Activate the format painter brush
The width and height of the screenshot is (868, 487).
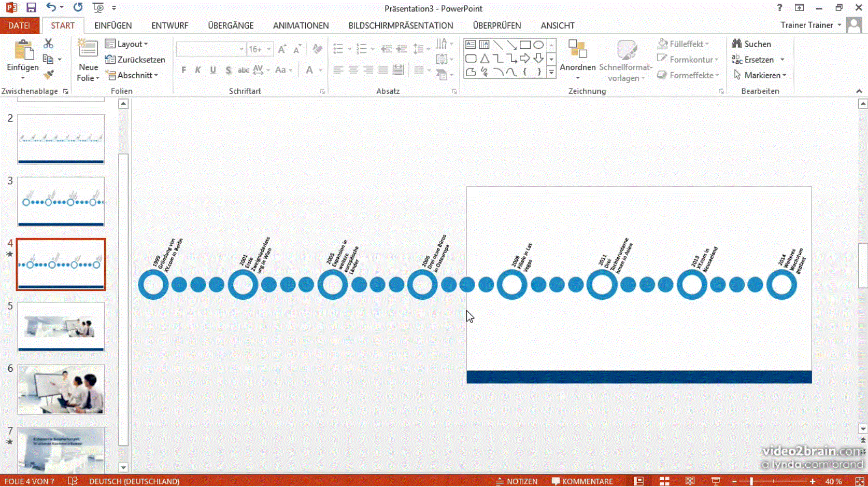point(49,75)
